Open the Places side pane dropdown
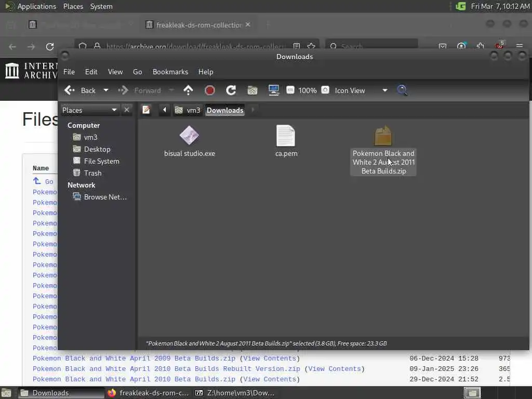This screenshot has height=399, width=532. pos(89,110)
